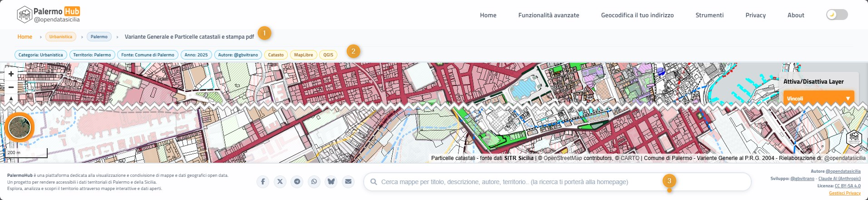Click the map zoom in button

[11, 74]
